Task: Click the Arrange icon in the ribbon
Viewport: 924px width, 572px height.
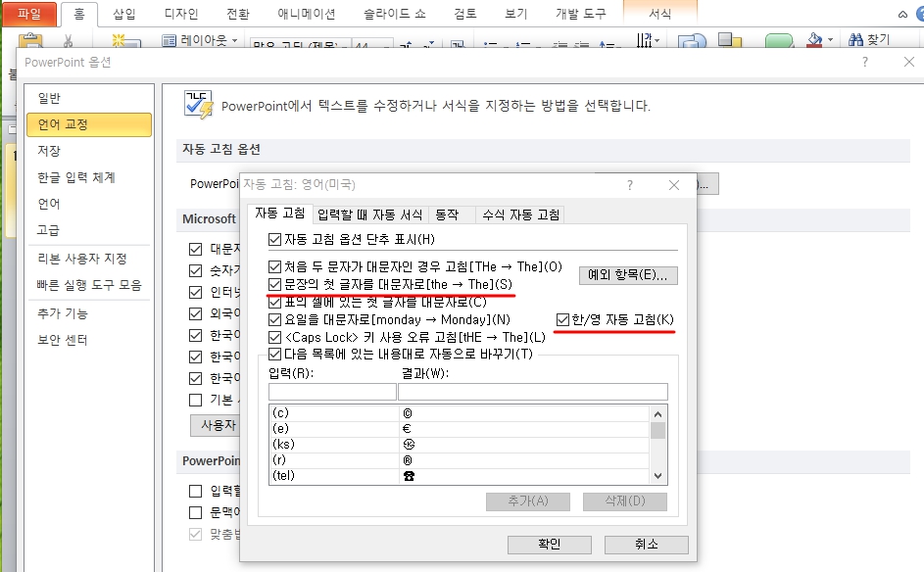Action: click(730, 40)
